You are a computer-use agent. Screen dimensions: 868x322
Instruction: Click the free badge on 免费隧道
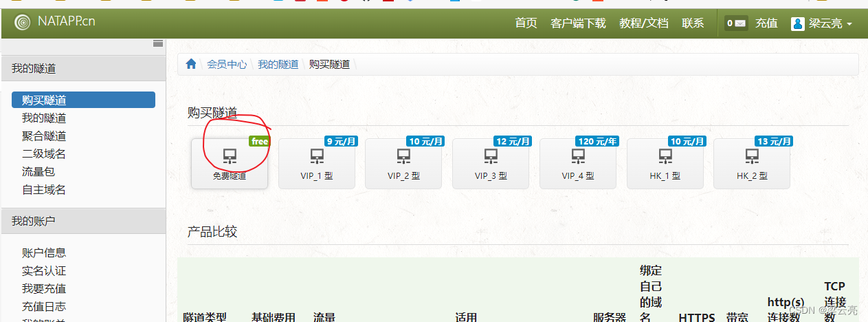259,141
